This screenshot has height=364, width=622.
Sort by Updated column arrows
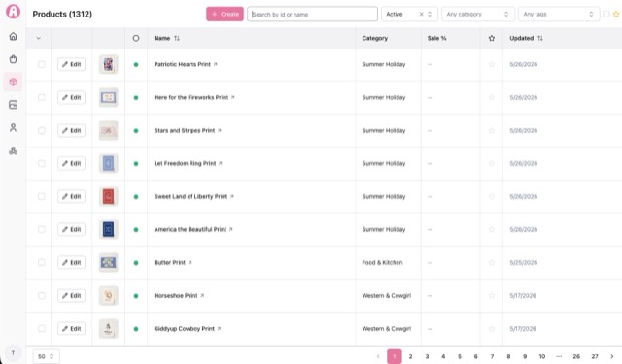tap(540, 39)
